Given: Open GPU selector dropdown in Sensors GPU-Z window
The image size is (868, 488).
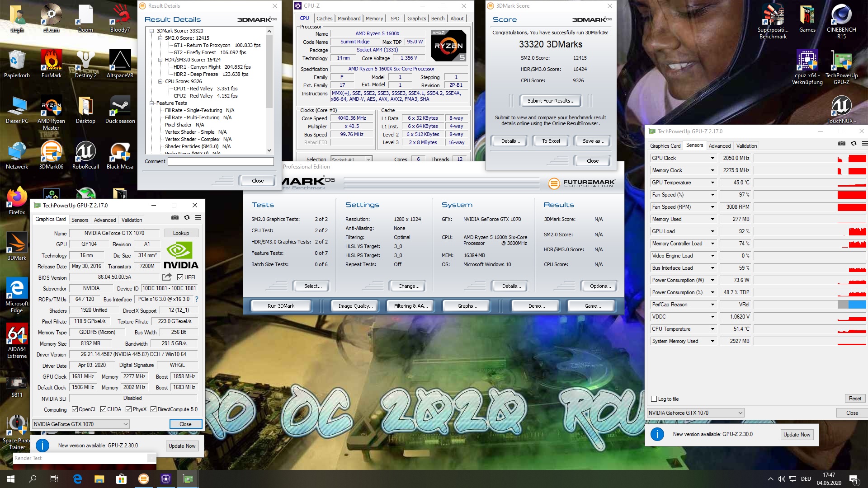Looking at the screenshot, I should (x=695, y=413).
